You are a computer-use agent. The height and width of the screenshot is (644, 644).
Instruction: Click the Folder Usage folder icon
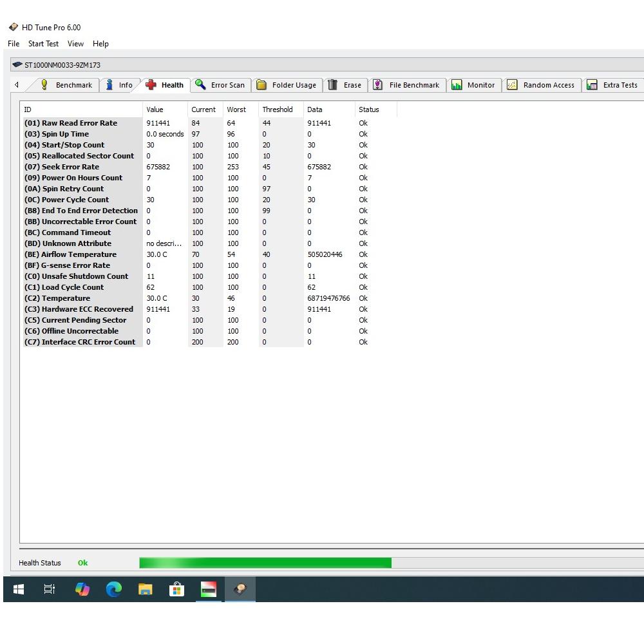(261, 85)
